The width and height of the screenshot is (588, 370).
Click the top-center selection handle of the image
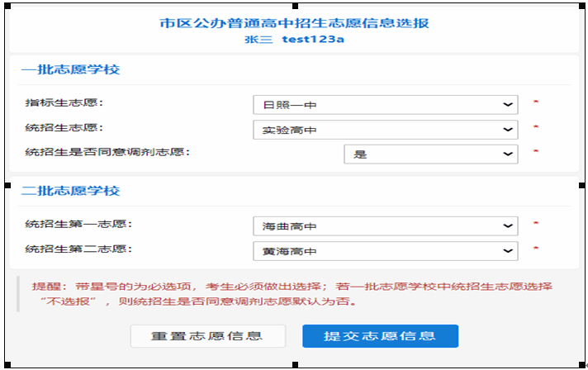point(294,3)
